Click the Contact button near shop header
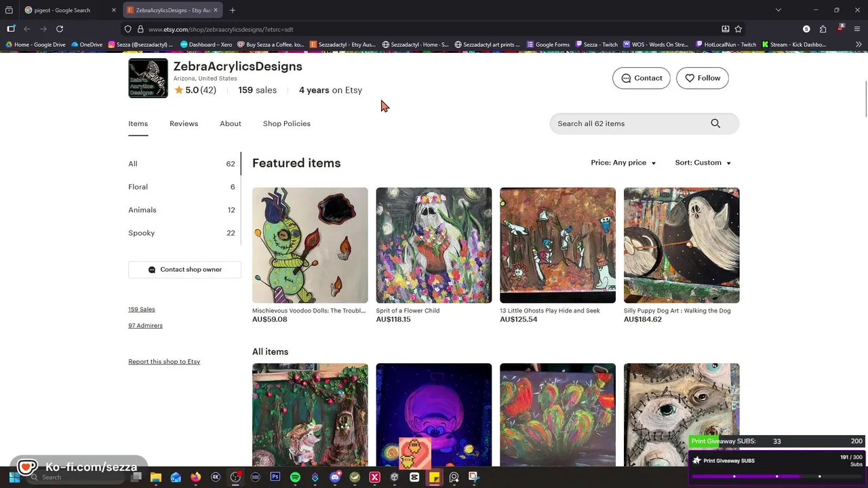 642,78
